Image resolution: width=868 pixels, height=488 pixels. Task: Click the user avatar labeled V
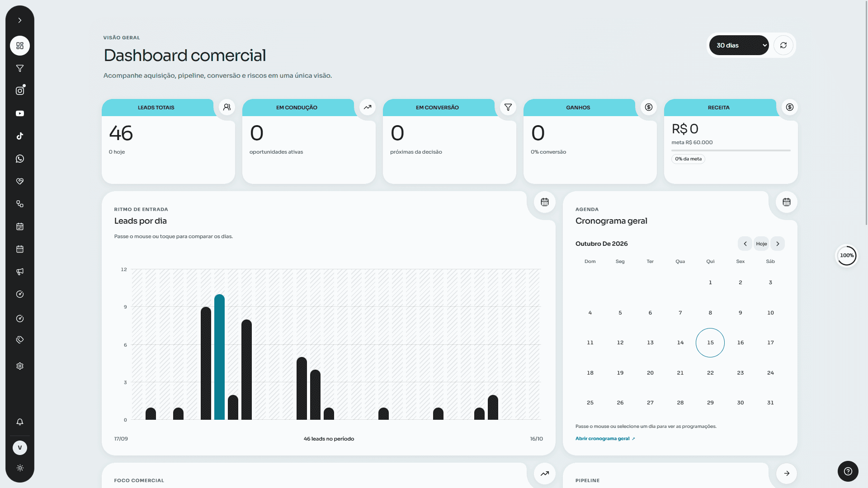click(x=20, y=448)
